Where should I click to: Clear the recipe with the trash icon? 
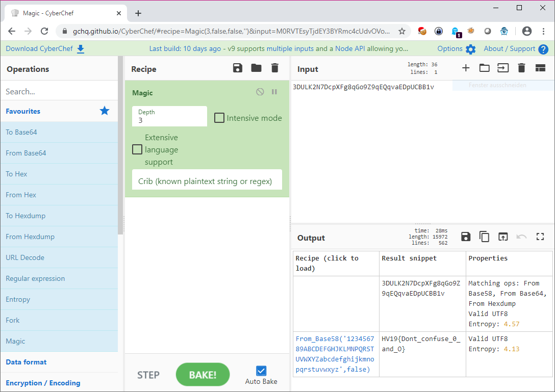[x=274, y=68]
